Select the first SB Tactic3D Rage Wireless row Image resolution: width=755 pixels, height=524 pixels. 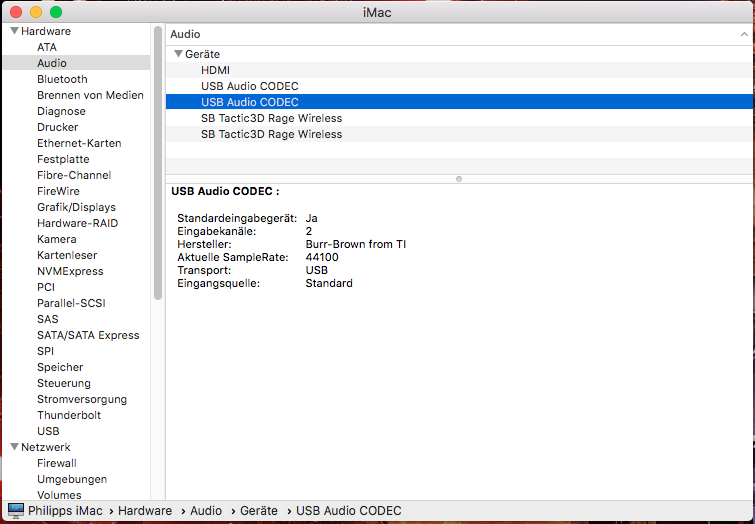[x=460, y=118]
